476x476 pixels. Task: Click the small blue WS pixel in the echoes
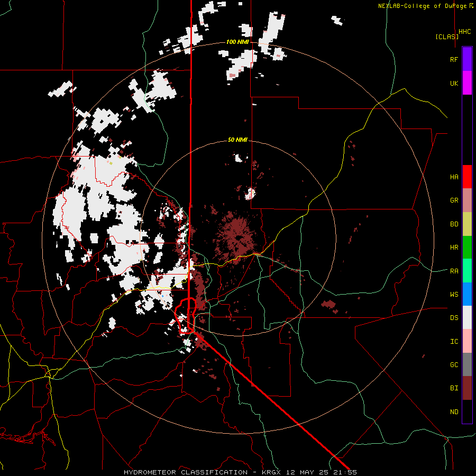coord(163,296)
